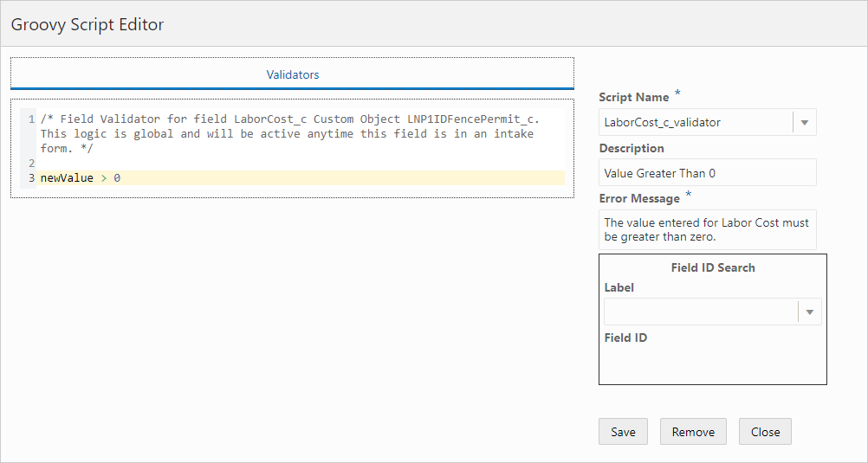This screenshot has height=463, width=868.
Task: Click the 'Description' label
Action: click(x=632, y=148)
